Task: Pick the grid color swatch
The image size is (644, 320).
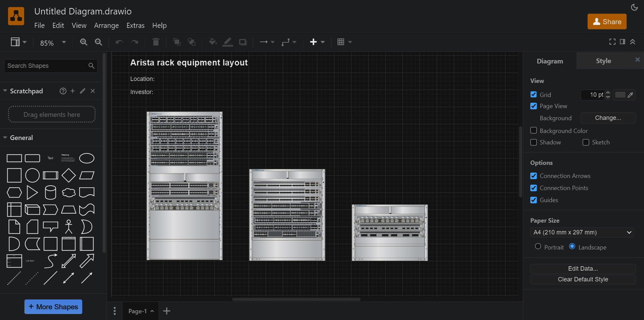Action: [x=620, y=95]
